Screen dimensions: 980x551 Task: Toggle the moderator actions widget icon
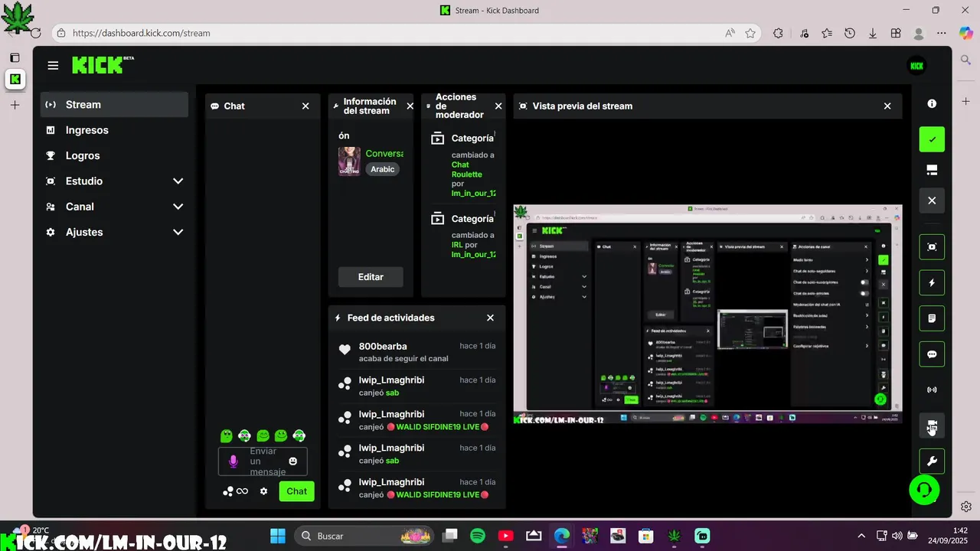click(x=932, y=425)
